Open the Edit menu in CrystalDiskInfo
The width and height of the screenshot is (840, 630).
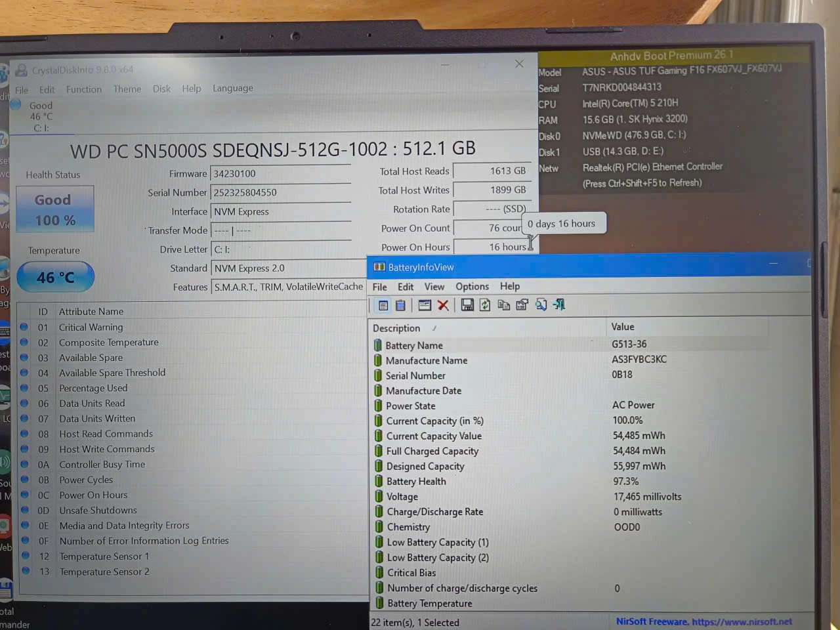pyautogui.click(x=47, y=89)
